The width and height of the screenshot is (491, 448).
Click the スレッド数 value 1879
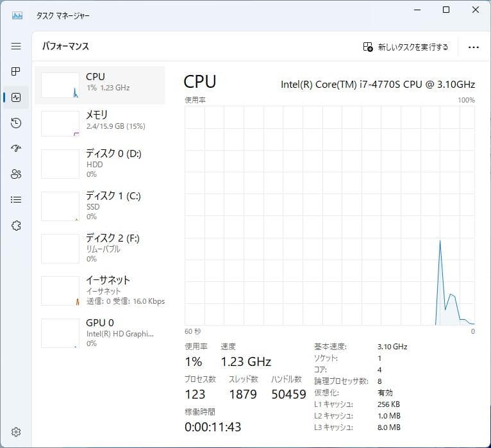[x=243, y=394]
